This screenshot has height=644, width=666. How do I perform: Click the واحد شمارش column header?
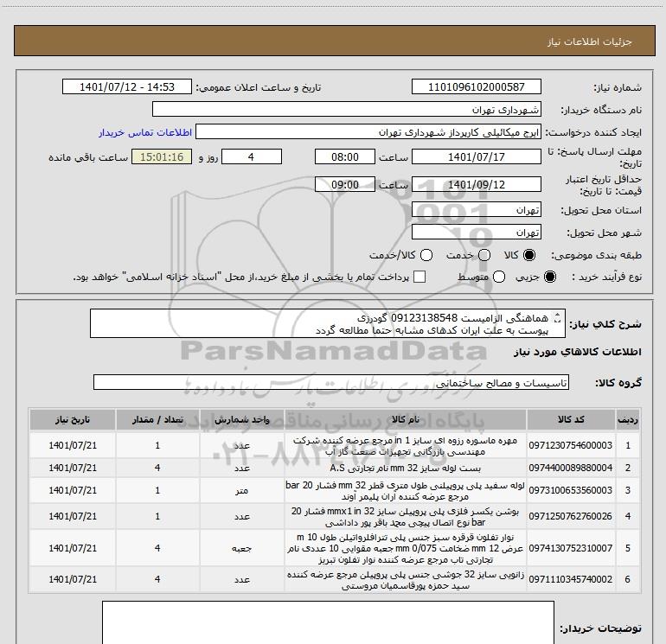[x=241, y=420]
